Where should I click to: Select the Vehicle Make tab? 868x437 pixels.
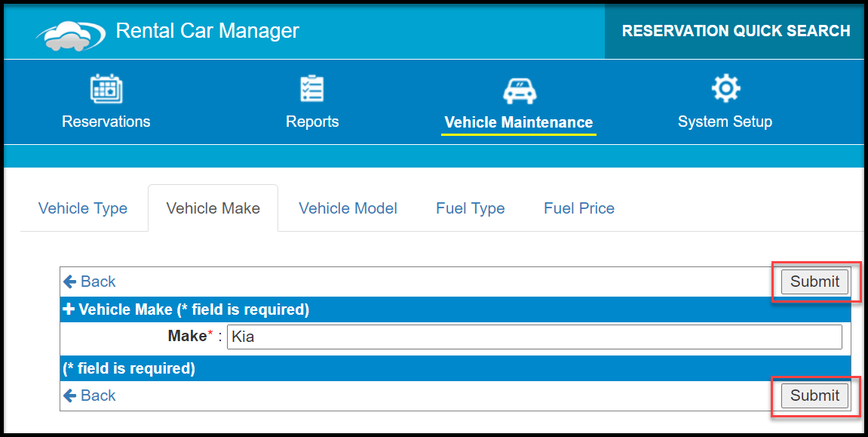click(213, 208)
